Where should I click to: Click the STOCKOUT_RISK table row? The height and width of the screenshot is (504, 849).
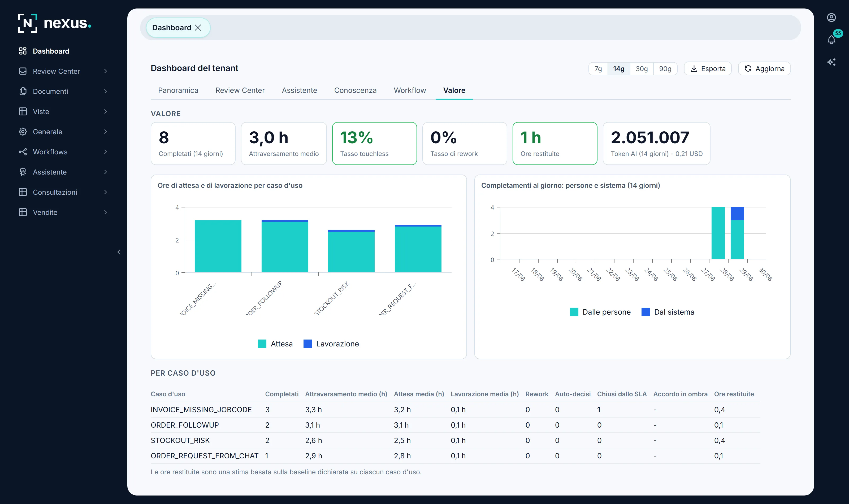tap(455, 440)
